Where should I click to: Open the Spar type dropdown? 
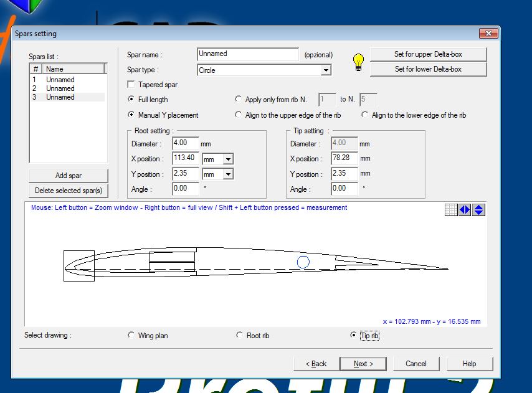point(326,70)
